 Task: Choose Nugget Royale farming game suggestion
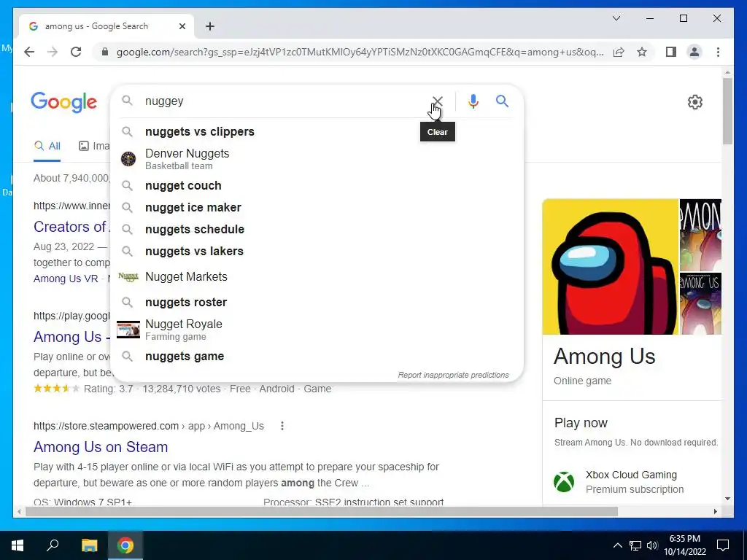(x=317, y=330)
